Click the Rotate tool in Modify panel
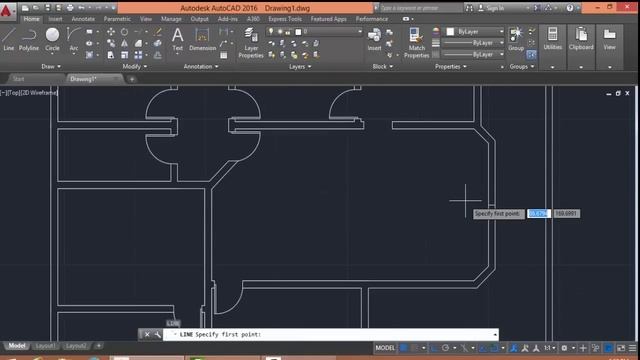 click(124, 32)
